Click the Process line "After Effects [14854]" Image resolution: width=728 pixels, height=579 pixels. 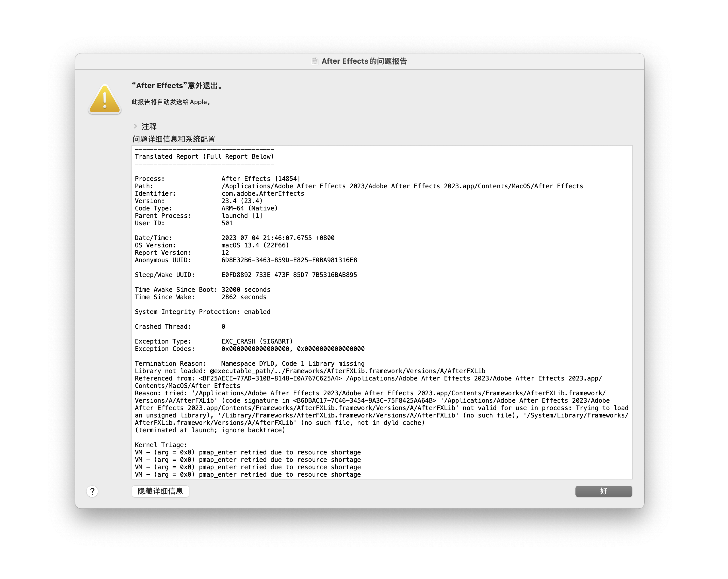[261, 179]
